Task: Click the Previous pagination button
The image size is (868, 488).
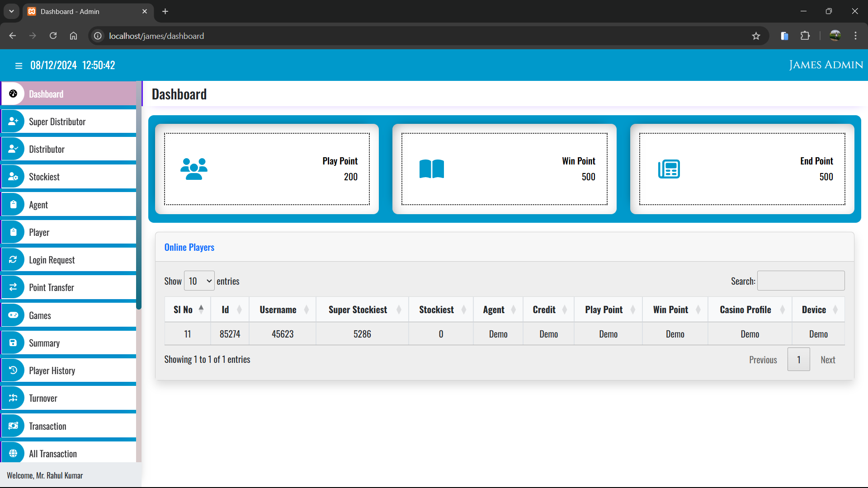Action: [x=763, y=360]
